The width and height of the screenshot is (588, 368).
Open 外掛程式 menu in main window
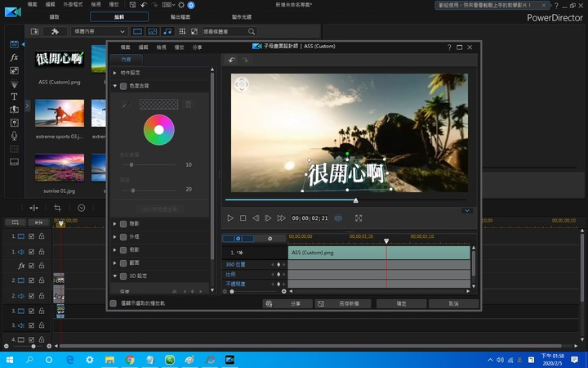coord(73,5)
